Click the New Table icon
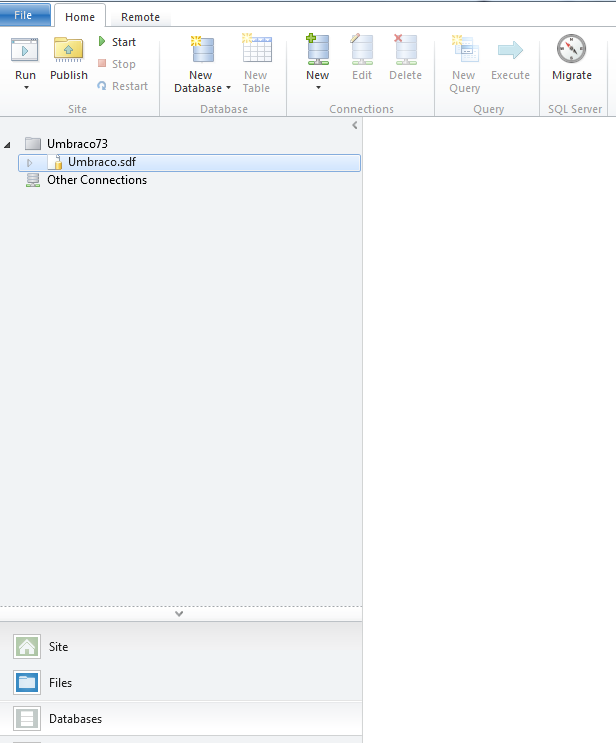 click(x=257, y=48)
